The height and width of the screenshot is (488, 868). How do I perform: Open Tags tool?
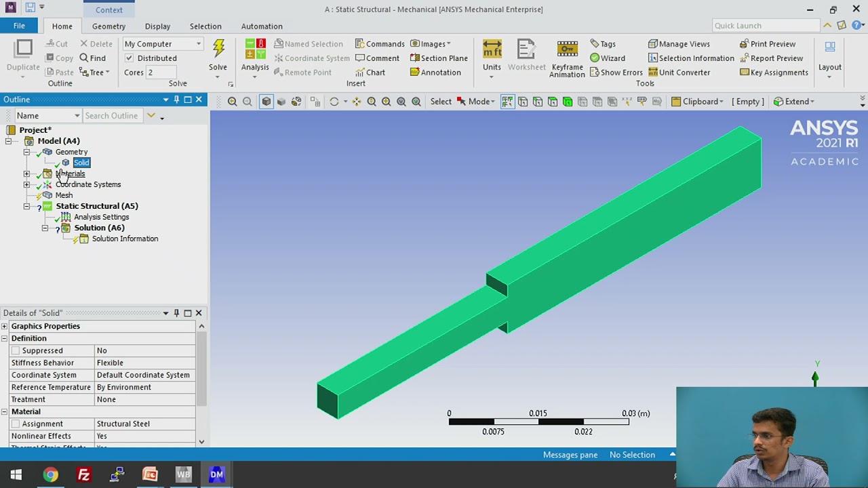tap(602, 44)
